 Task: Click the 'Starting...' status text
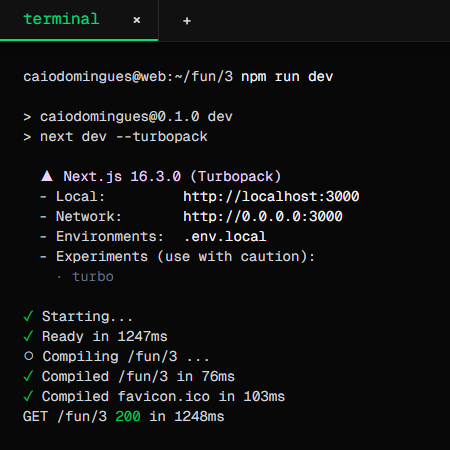point(87,317)
